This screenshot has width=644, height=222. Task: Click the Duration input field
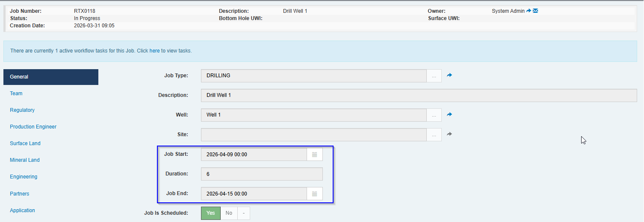click(261, 174)
